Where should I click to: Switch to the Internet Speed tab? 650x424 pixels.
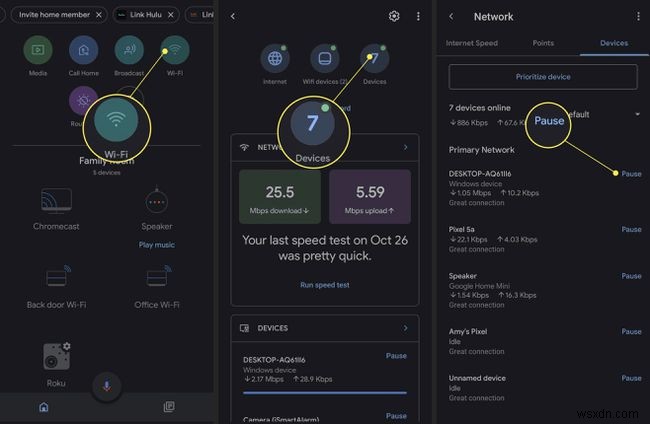tap(472, 43)
